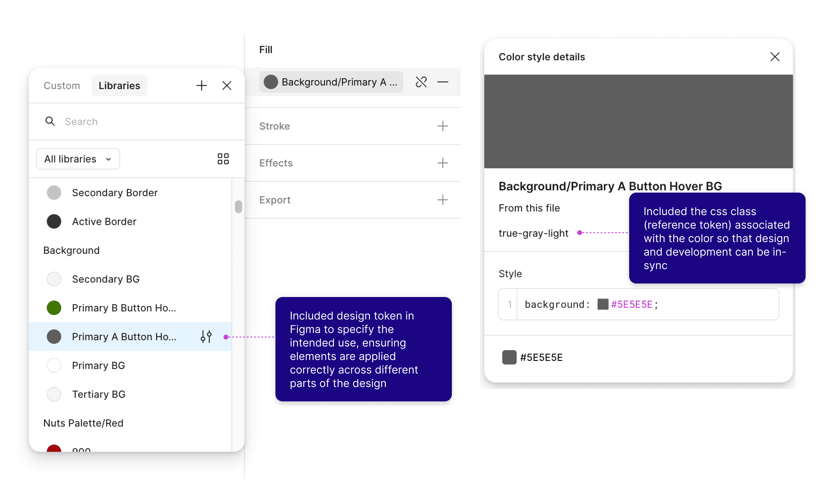Viewport: 829px width, 504px height.
Task: Click the #5E5E5E hex value in the code box
Action: click(632, 304)
